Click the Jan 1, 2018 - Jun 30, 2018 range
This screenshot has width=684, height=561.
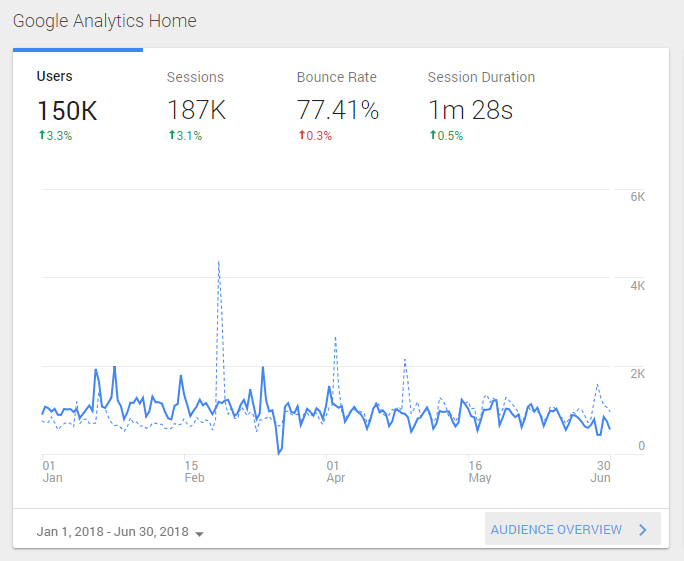pyautogui.click(x=112, y=531)
